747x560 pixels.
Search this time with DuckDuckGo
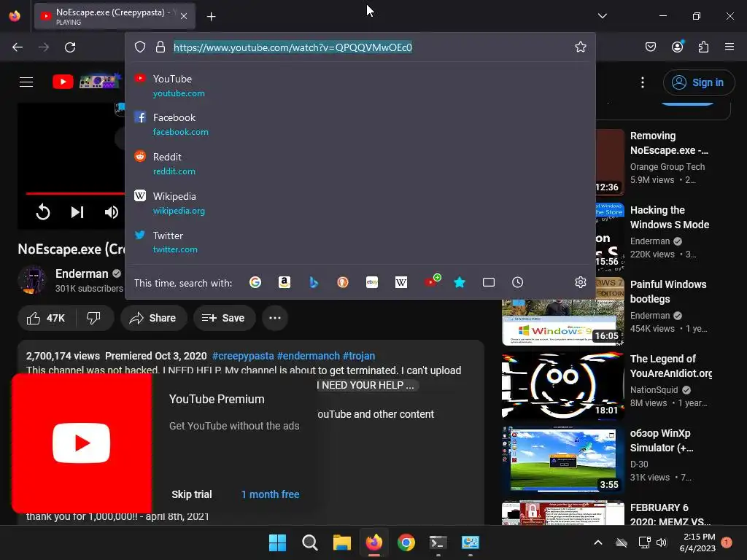343,282
